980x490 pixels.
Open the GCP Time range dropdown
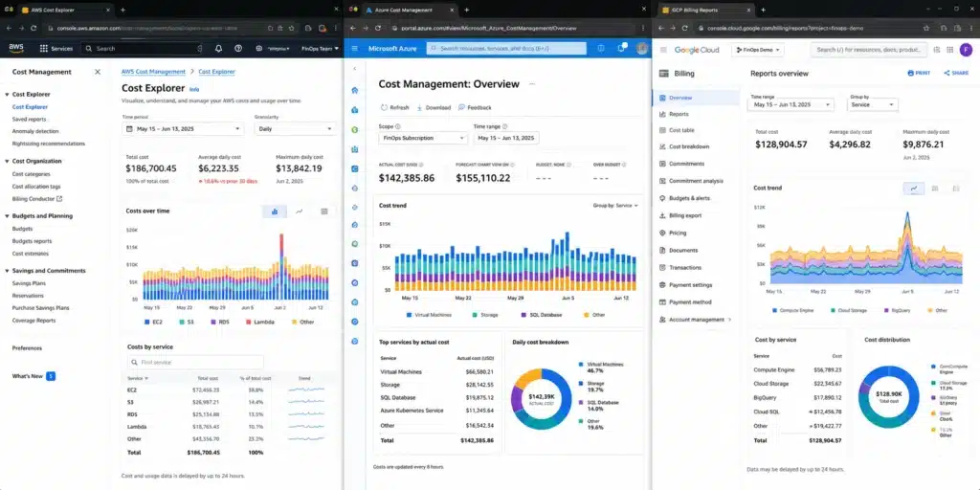(791, 105)
